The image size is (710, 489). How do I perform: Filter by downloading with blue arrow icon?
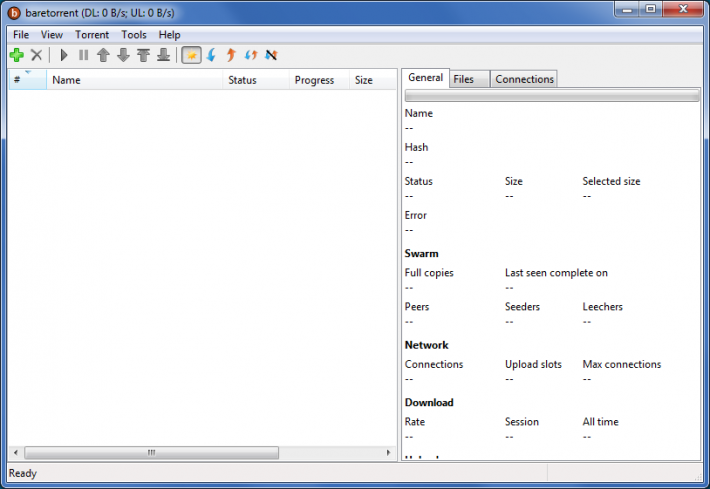(x=211, y=55)
